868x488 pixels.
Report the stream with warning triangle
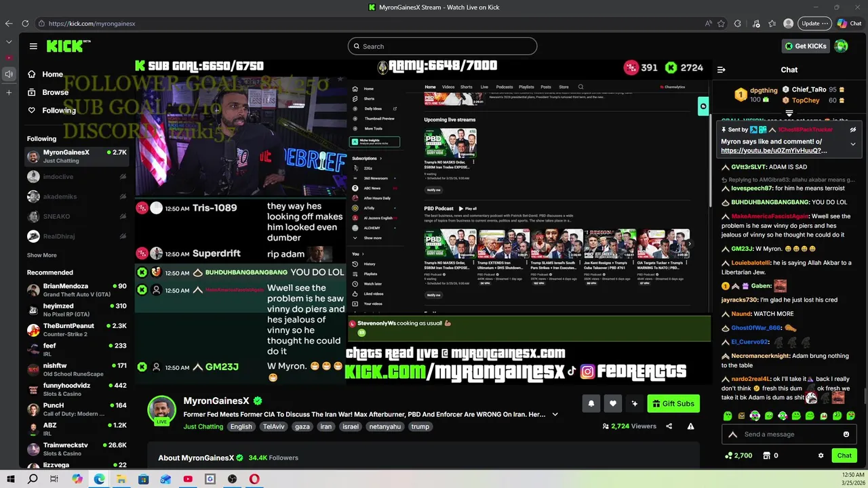click(690, 426)
